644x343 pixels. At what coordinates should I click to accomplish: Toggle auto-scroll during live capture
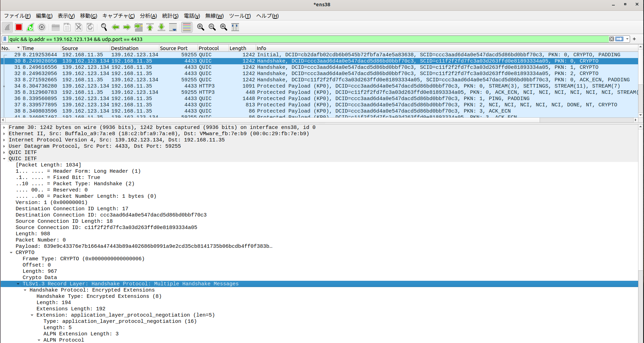point(173,27)
